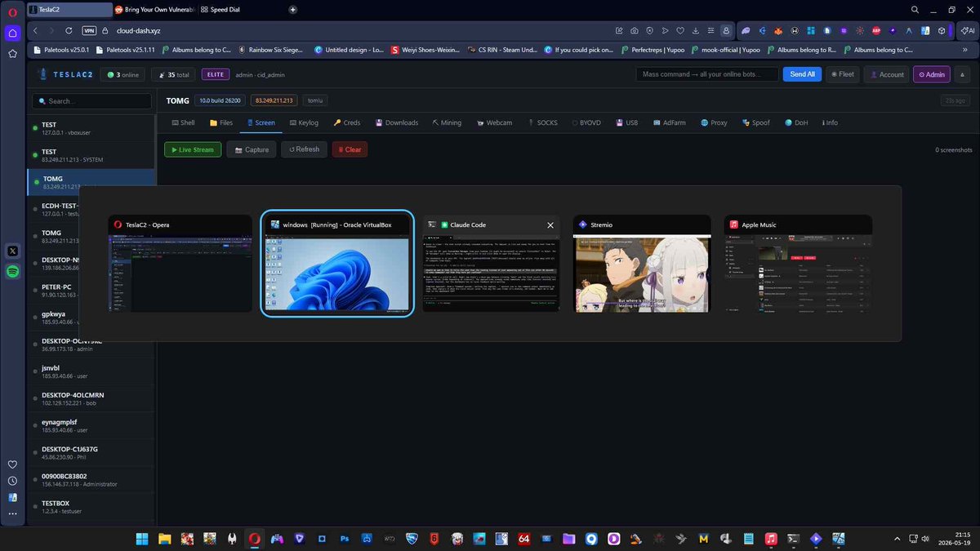Image resolution: width=980 pixels, height=551 pixels.
Task: Open Photoshop from the taskbar
Action: [345, 539]
